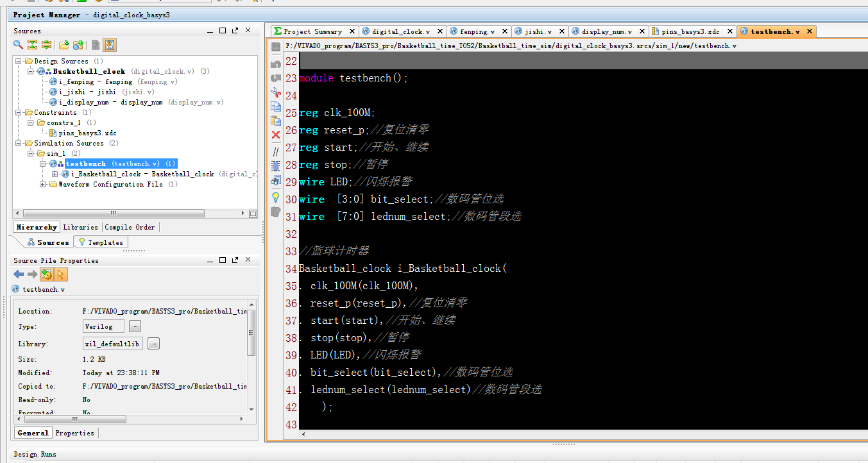Collapse the Design Sources folder
Screen dimensions: 868x463
tap(19, 62)
